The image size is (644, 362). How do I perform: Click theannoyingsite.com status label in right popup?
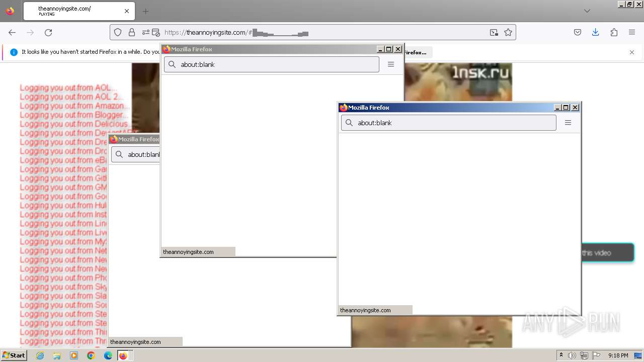(x=365, y=310)
